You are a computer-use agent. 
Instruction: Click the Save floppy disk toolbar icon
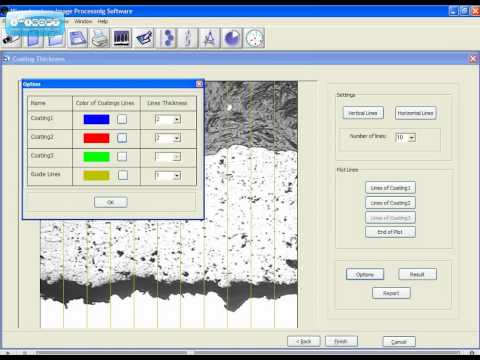pyautogui.click(x=78, y=38)
